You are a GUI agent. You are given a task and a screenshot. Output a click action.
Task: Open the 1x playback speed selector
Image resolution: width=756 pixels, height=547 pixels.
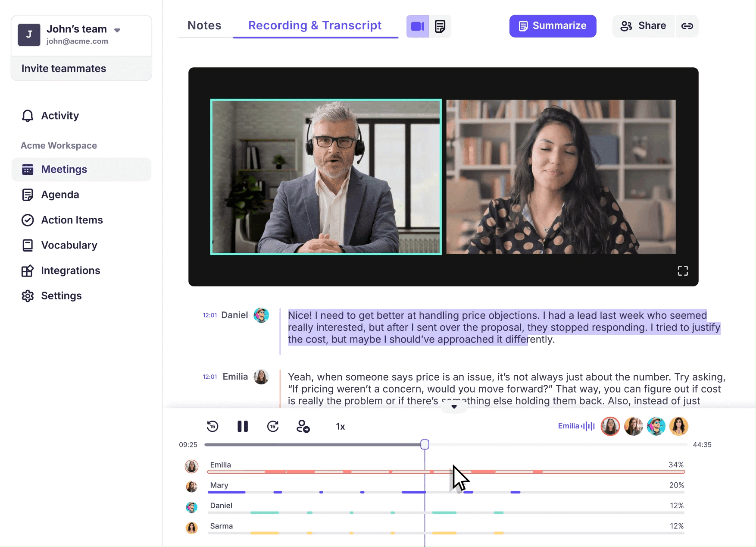(340, 426)
